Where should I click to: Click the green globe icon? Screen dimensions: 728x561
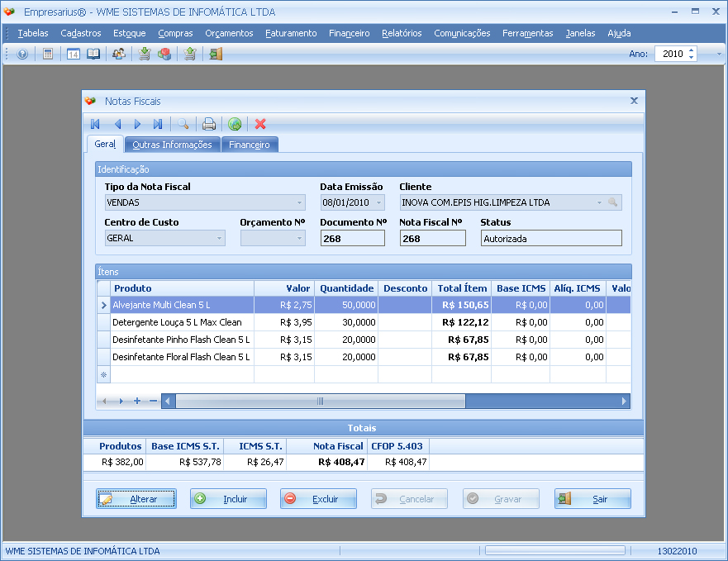[x=235, y=124]
